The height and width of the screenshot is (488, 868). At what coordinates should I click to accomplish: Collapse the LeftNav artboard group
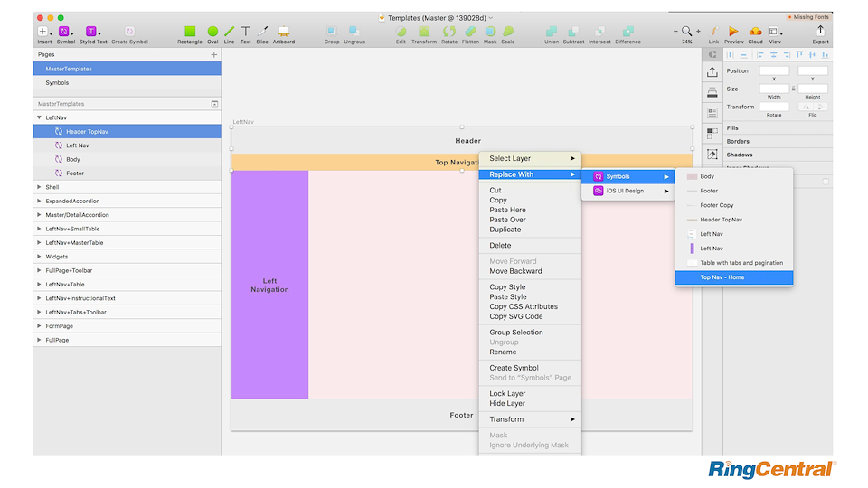(x=39, y=117)
